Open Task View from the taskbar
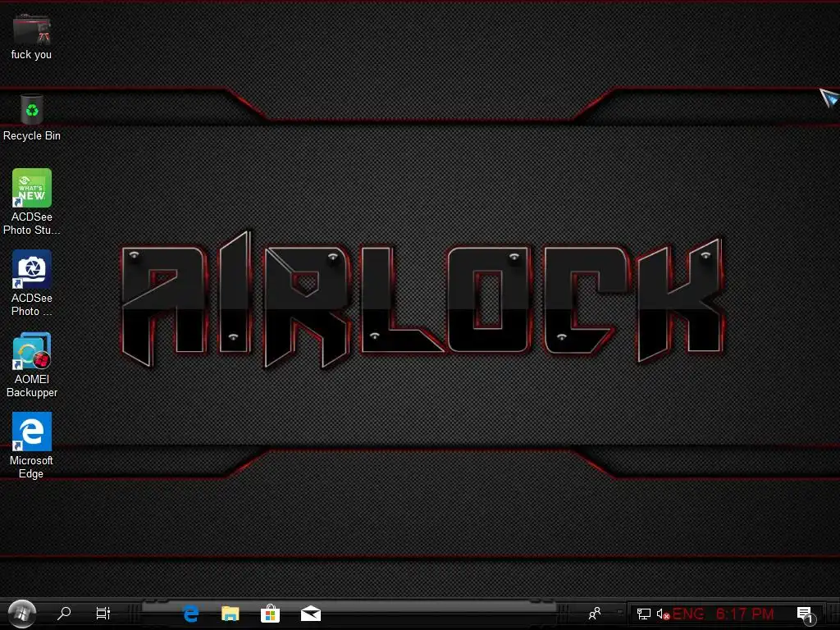840x630 pixels. (x=103, y=613)
